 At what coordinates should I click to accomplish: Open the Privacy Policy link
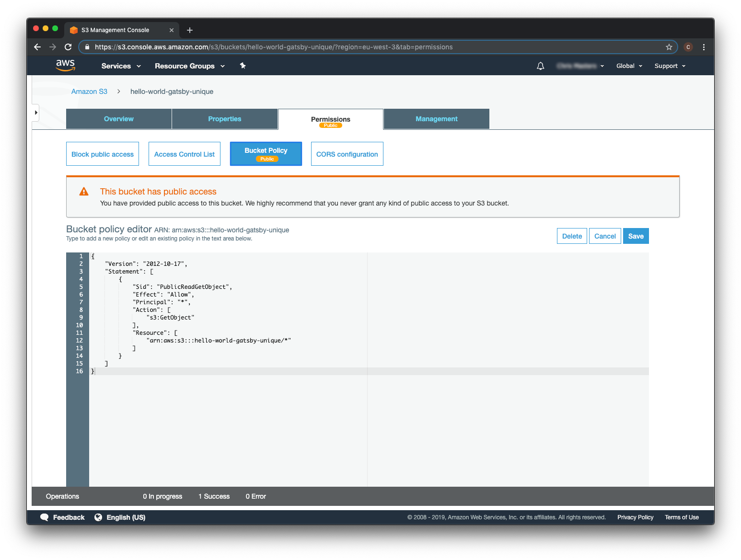point(635,517)
